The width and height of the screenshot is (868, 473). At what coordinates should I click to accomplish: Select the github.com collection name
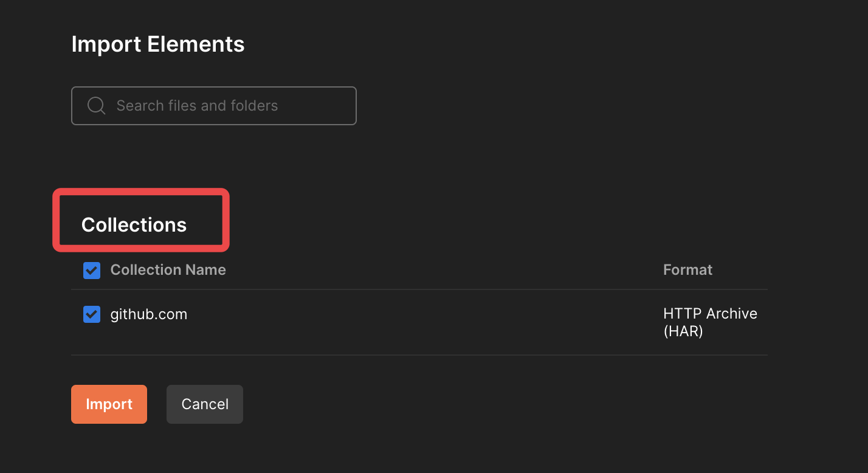pyautogui.click(x=149, y=314)
